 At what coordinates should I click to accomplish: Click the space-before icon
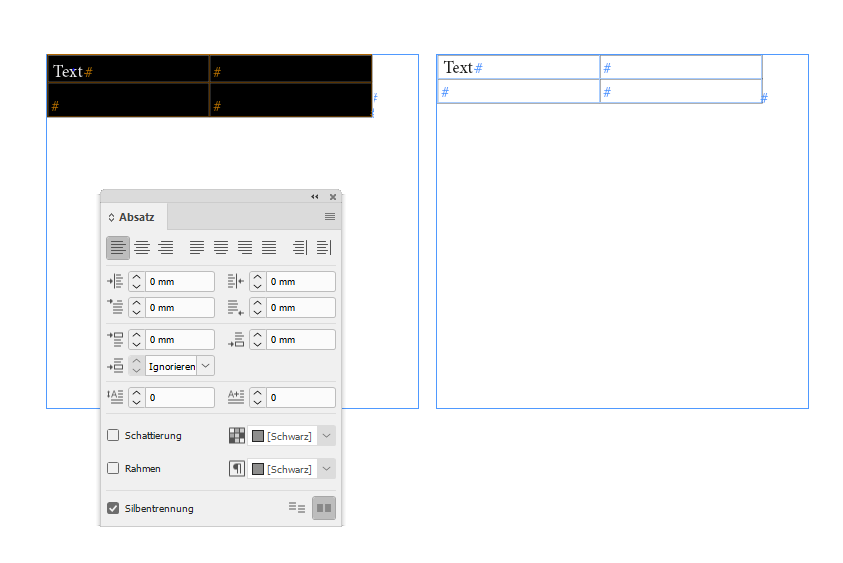pos(115,339)
